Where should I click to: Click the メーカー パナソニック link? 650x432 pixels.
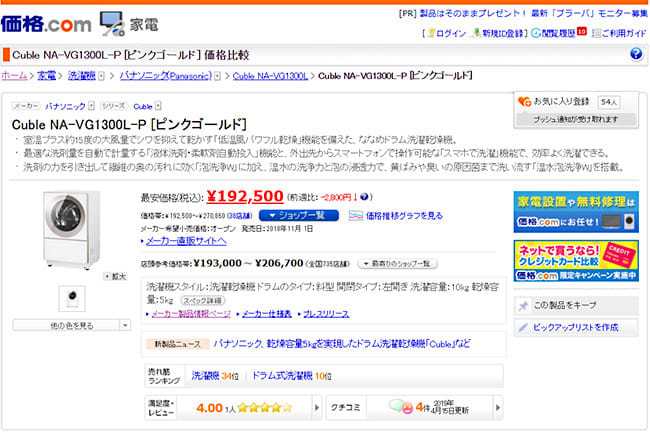tap(65, 107)
